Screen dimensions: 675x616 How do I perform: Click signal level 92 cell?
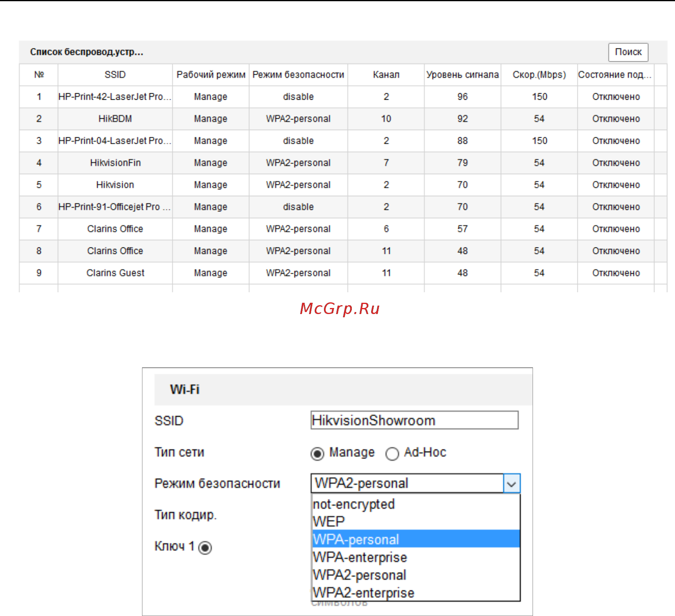[x=462, y=119]
